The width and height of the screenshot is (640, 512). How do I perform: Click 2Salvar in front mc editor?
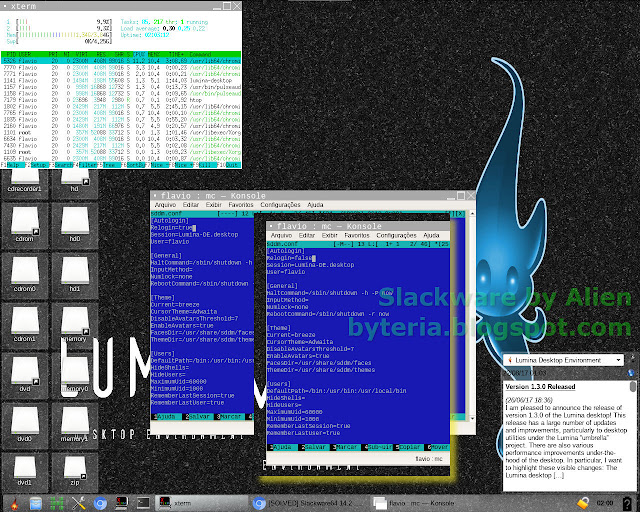pyautogui.click(x=313, y=447)
